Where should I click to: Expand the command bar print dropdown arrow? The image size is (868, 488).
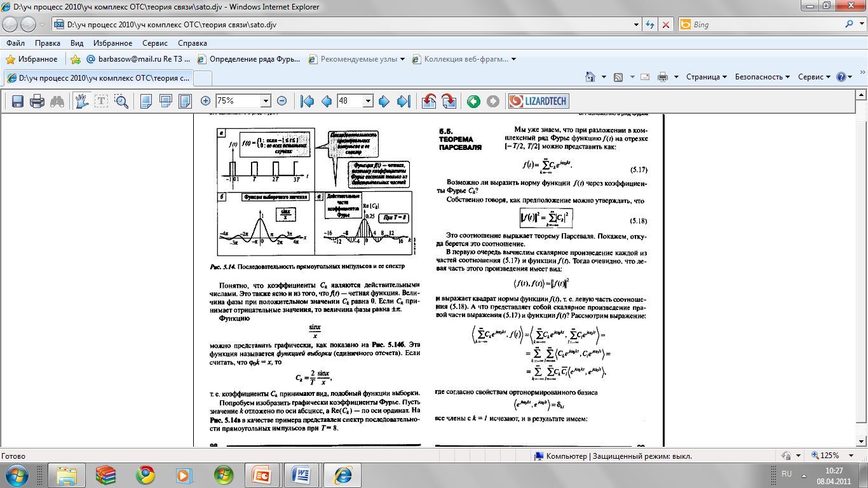tap(676, 77)
